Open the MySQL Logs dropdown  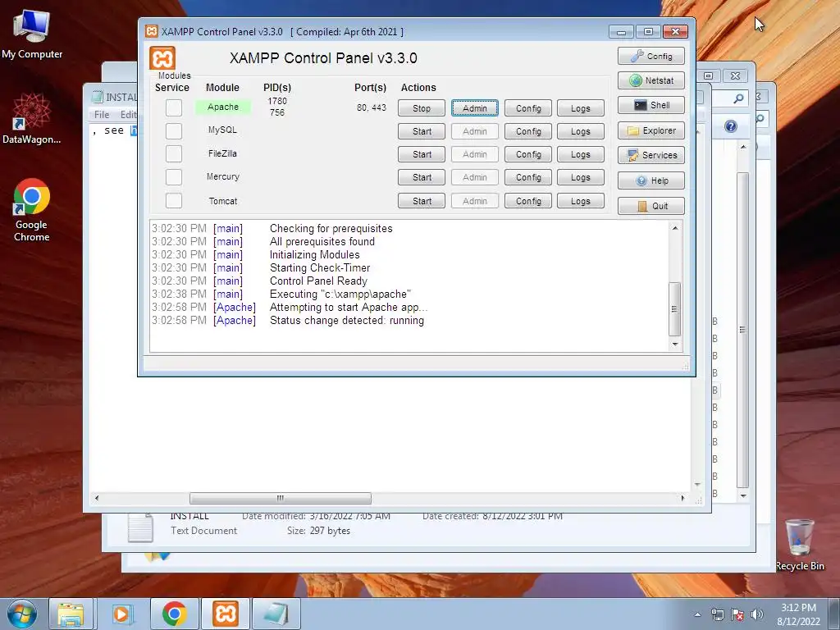pos(581,131)
